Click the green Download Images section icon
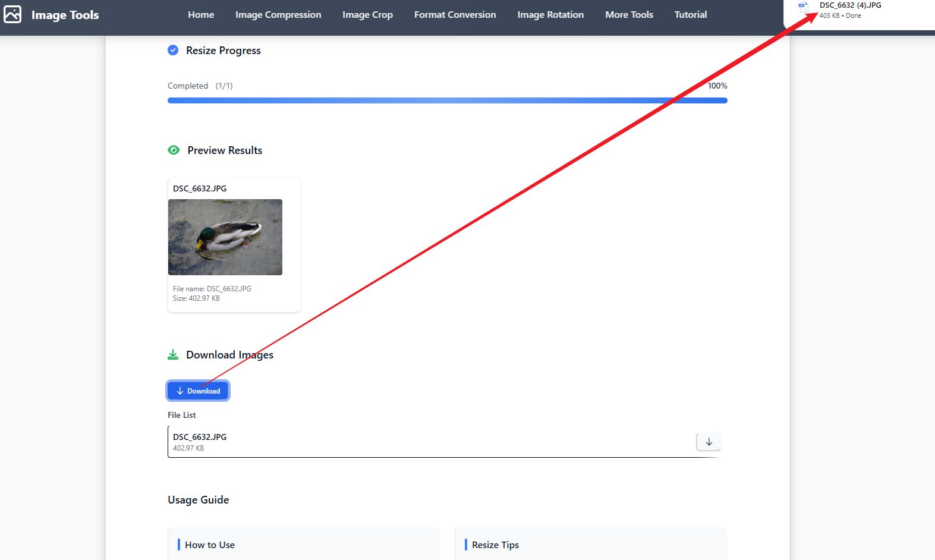Viewport: 935px width, 560px height. coord(173,355)
